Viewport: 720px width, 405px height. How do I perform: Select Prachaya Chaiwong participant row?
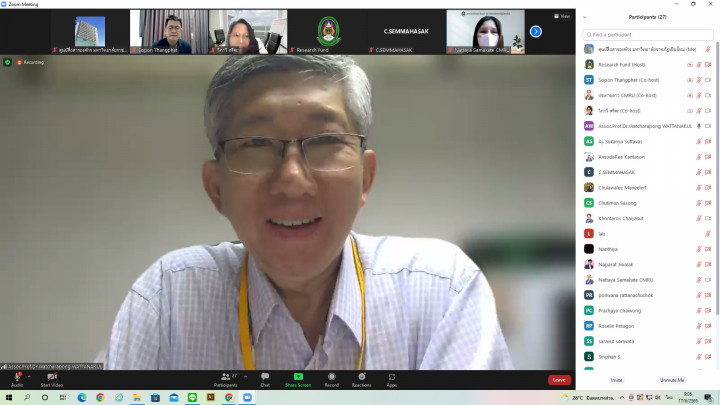648,310
